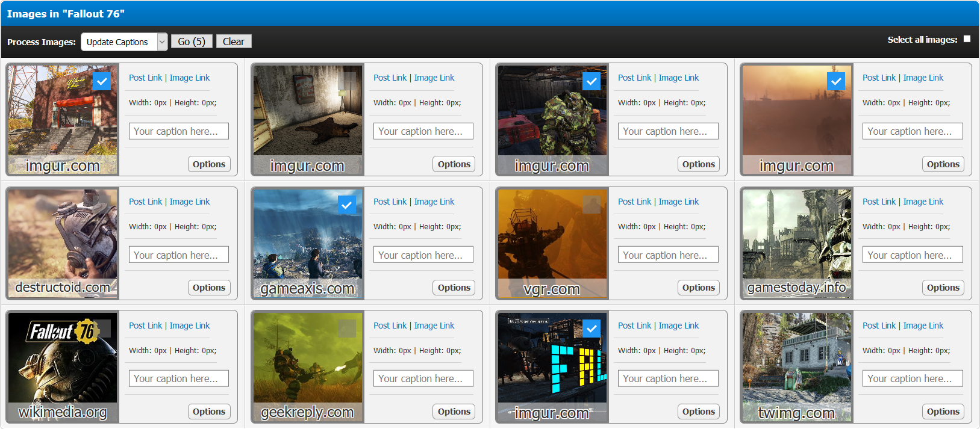The image size is (980, 429).
Task: Uncheck the camo power armor imgur image
Action: coord(591,81)
